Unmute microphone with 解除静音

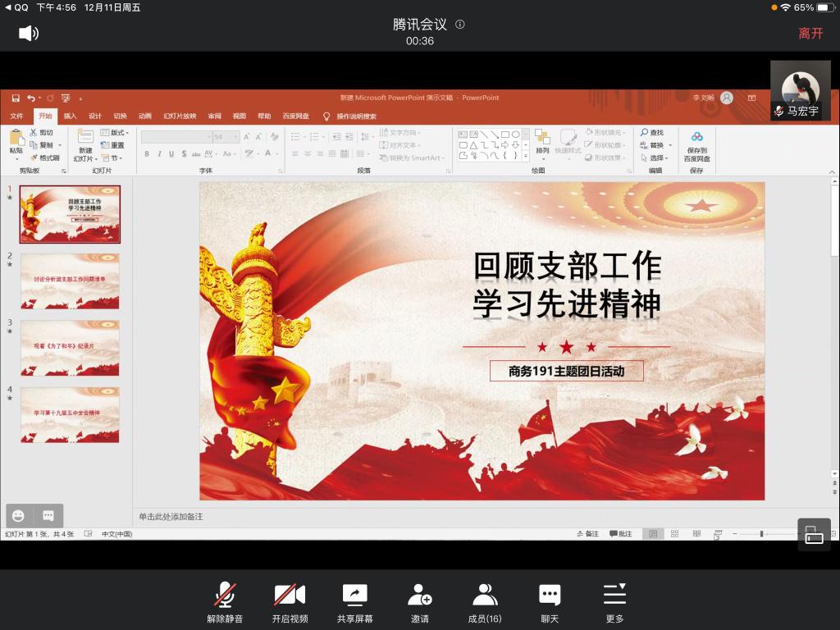[225, 603]
